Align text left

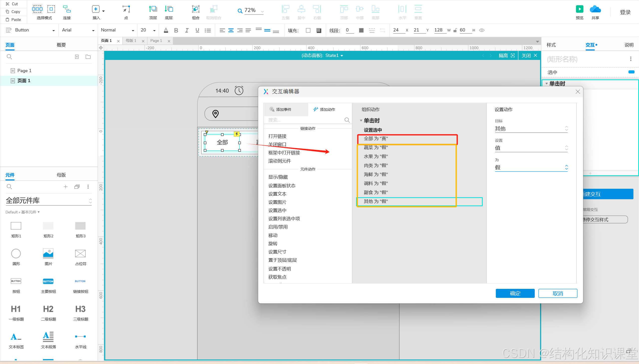[x=222, y=30]
